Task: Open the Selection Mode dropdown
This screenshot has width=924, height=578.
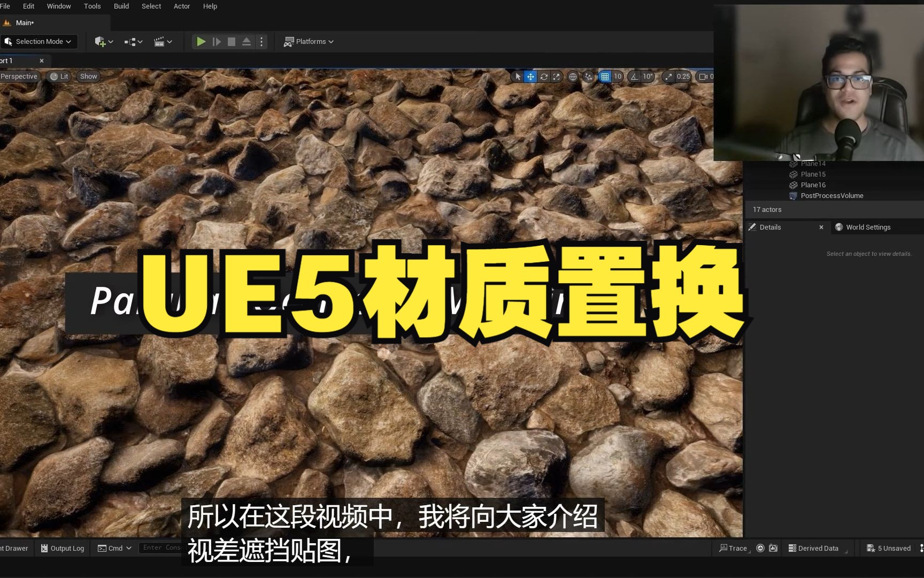Action: pos(39,41)
